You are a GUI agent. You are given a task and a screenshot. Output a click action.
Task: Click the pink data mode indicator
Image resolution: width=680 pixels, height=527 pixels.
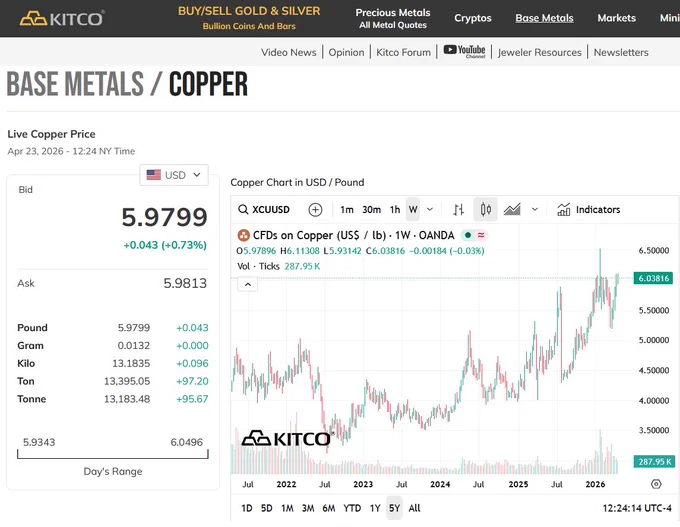pyautogui.click(x=481, y=235)
